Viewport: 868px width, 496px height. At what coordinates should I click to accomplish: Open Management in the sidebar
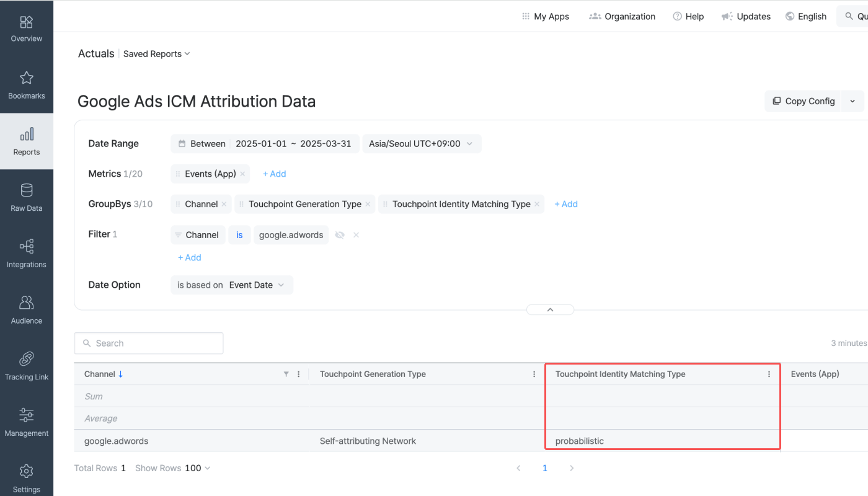27,422
